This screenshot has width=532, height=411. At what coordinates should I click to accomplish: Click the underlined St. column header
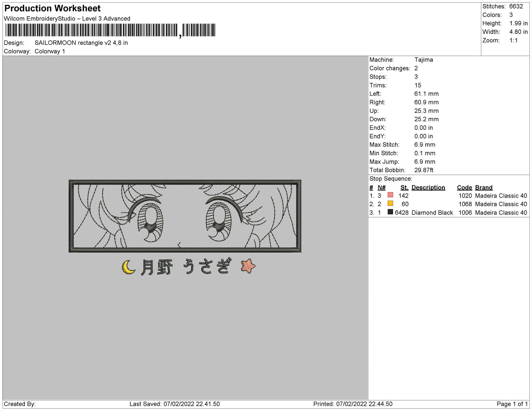(404, 187)
